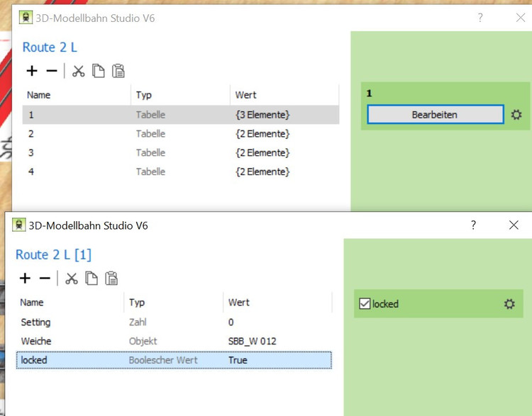532x416 pixels.
Task: Click {2 Elemente} value of row 4
Action: point(262,172)
